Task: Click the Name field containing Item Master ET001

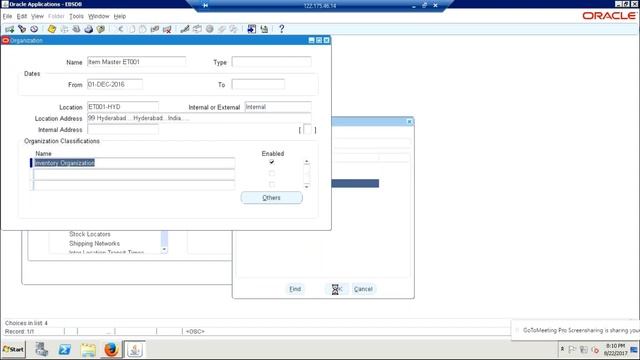Action: (136, 62)
